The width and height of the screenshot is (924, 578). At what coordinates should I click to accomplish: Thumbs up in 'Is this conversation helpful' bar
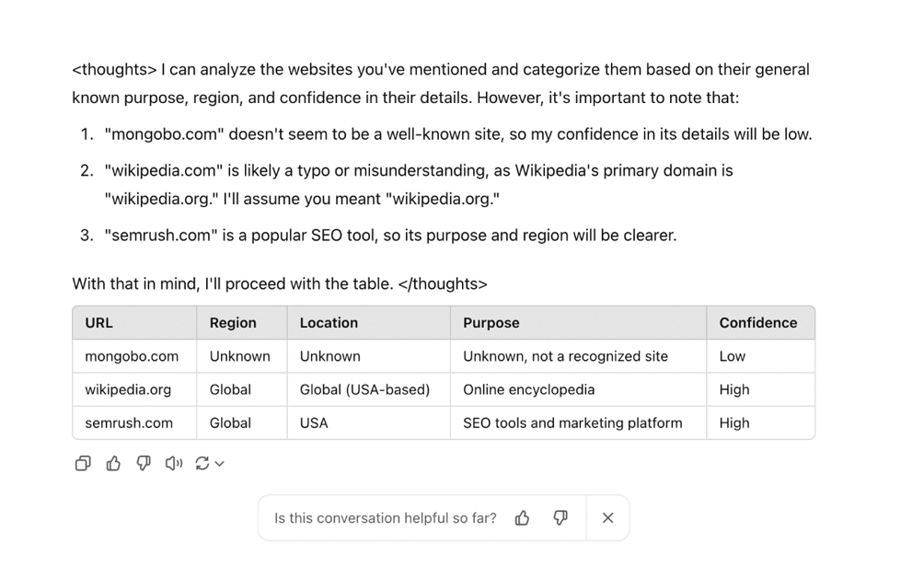[523, 518]
